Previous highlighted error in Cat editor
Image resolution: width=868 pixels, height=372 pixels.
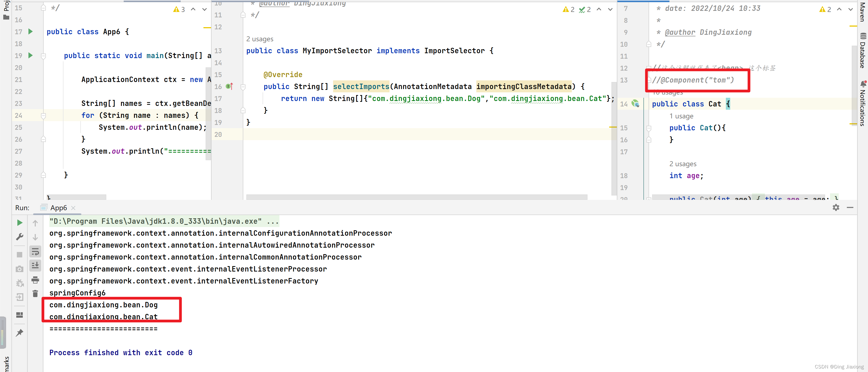tap(839, 10)
